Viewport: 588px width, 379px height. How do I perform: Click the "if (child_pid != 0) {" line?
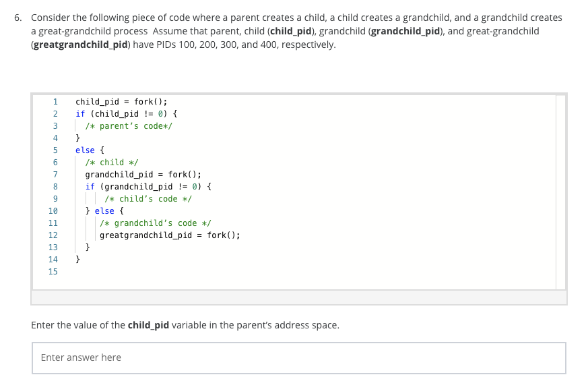[x=126, y=114]
